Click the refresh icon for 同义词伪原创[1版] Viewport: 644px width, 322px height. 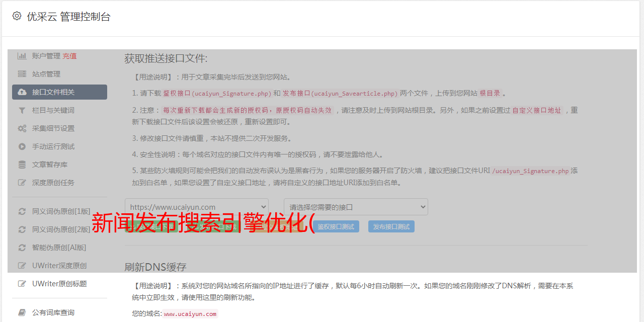click(22, 211)
